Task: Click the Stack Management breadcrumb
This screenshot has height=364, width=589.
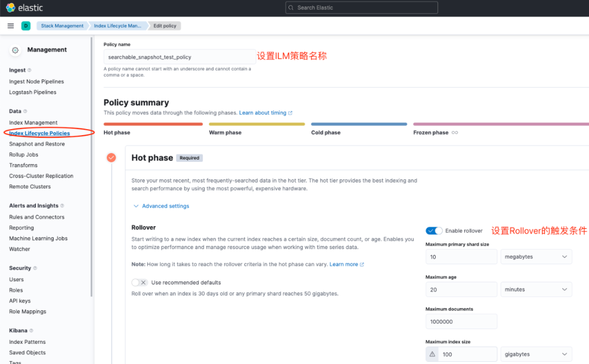Action: click(62, 26)
